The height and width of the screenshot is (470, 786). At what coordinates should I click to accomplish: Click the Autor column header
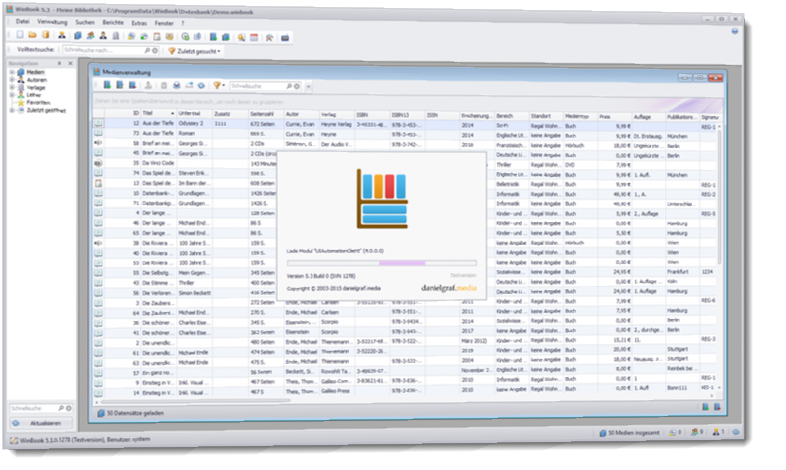301,114
